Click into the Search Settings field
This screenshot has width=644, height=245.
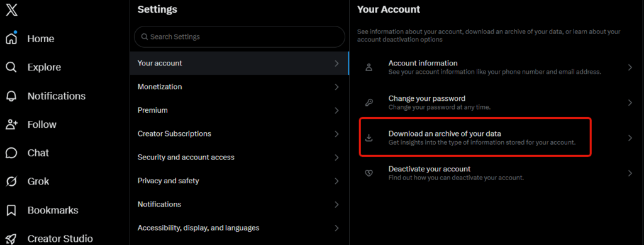tap(240, 37)
